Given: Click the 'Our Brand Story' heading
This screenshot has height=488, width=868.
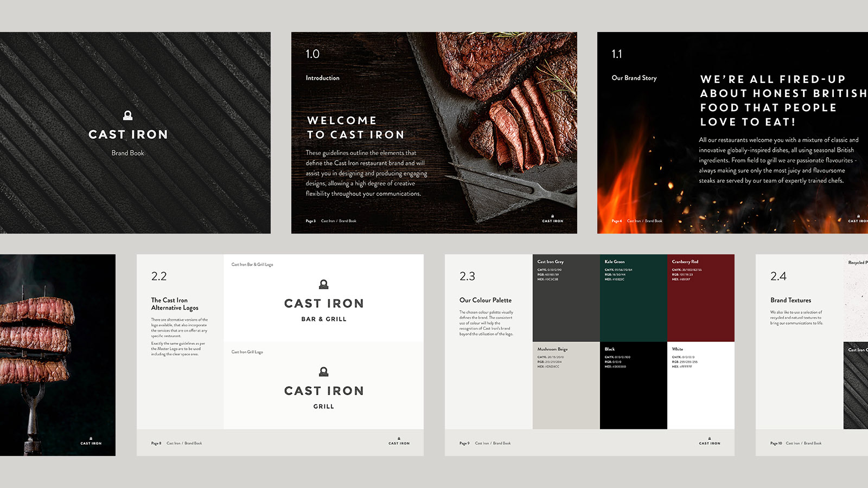Looking at the screenshot, I should click(634, 78).
